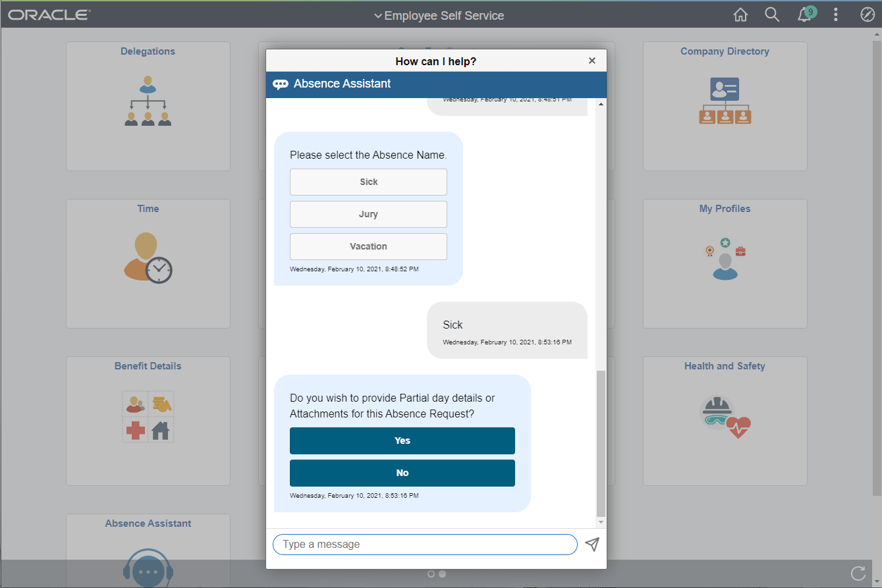Click inside the Type a message field
Viewport: 882px width, 588px height.
click(x=425, y=545)
